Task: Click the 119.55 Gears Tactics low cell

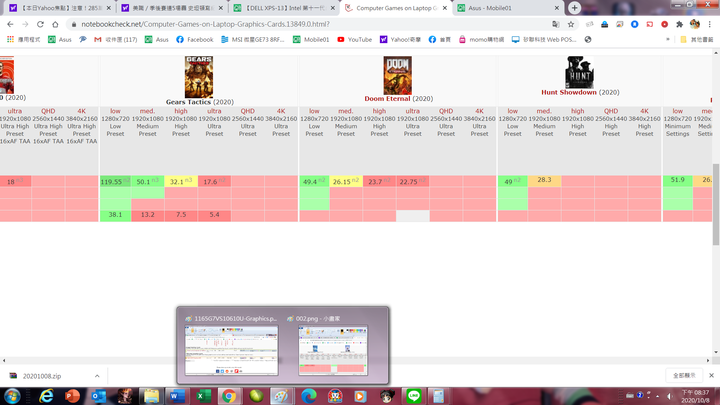Action: point(115,181)
